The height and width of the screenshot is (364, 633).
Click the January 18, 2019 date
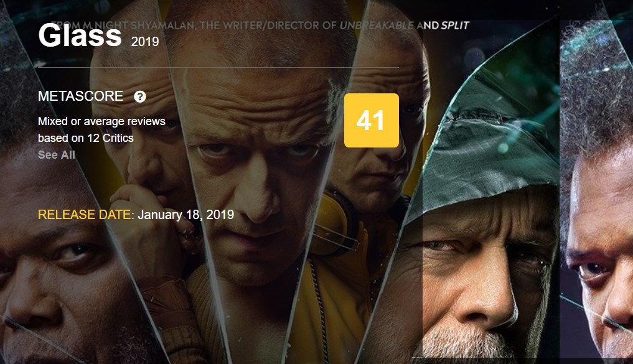point(185,214)
